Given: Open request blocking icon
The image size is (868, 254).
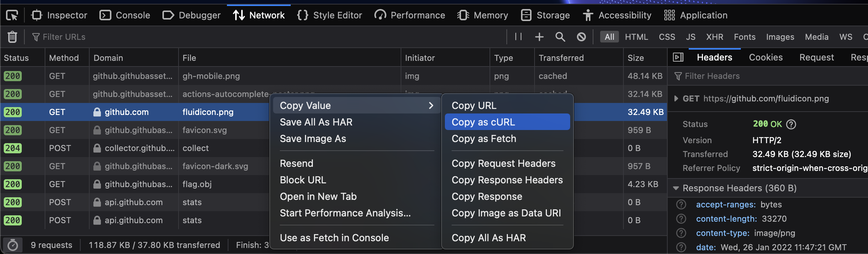Looking at the screenshot, I should tap(581, 37).
